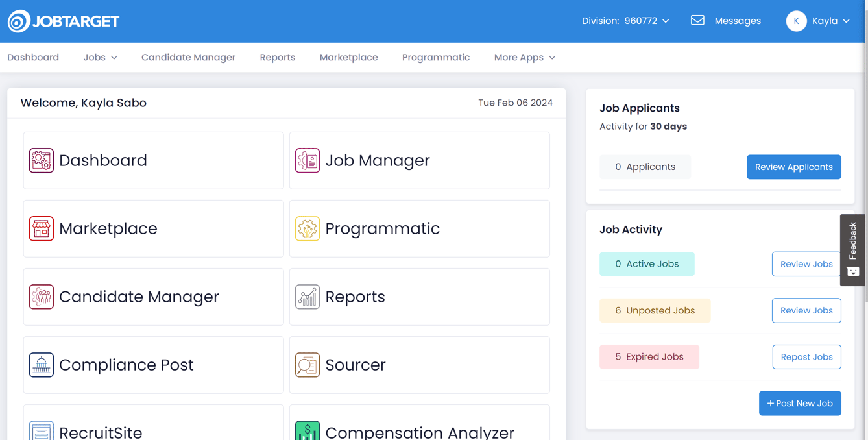Click Repost Jobs next to Expired Jobs
The width and height of the screenshot is (868, 440).
point(806,356)
